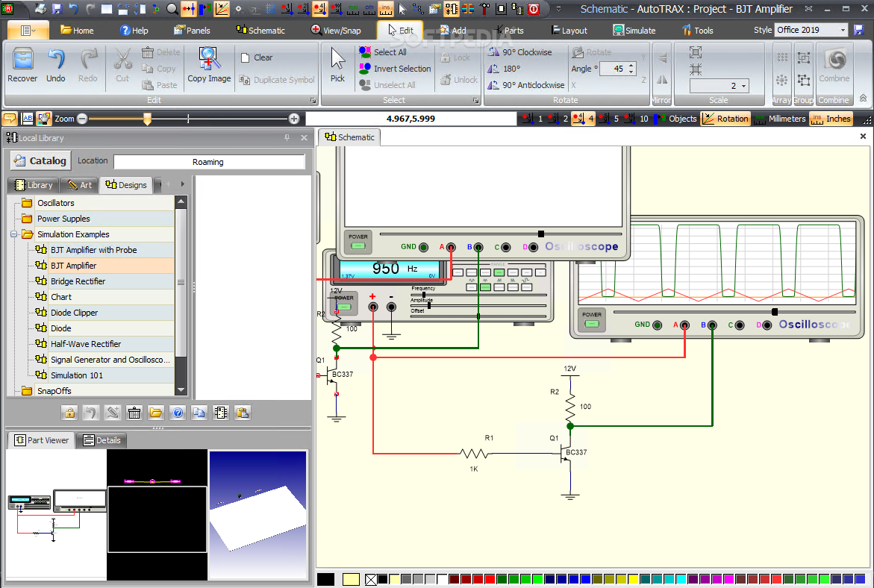Click the magnifier zoom icon in quick access toolbar

point(172,8)
